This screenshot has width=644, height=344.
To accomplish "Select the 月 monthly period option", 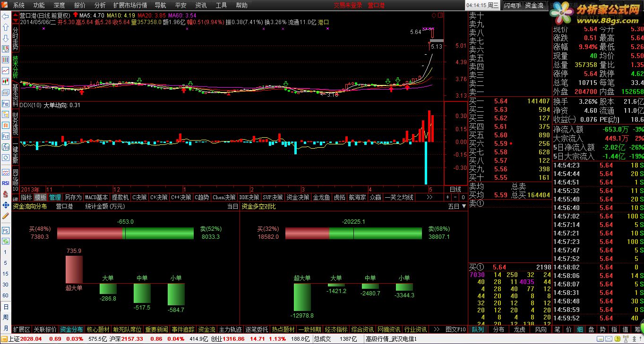I will coord(5,328).
